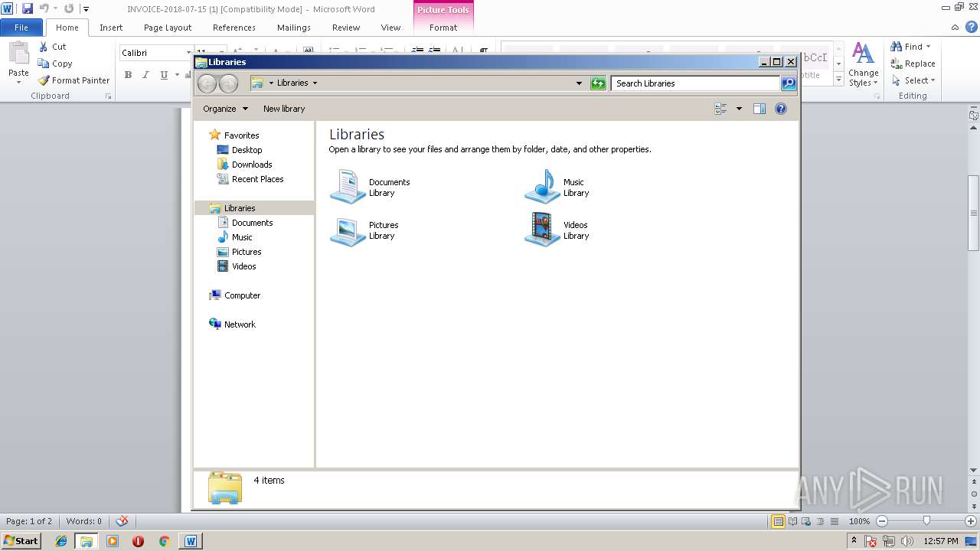
Task: Click the Zoom Out minus button
Action: 882,521
